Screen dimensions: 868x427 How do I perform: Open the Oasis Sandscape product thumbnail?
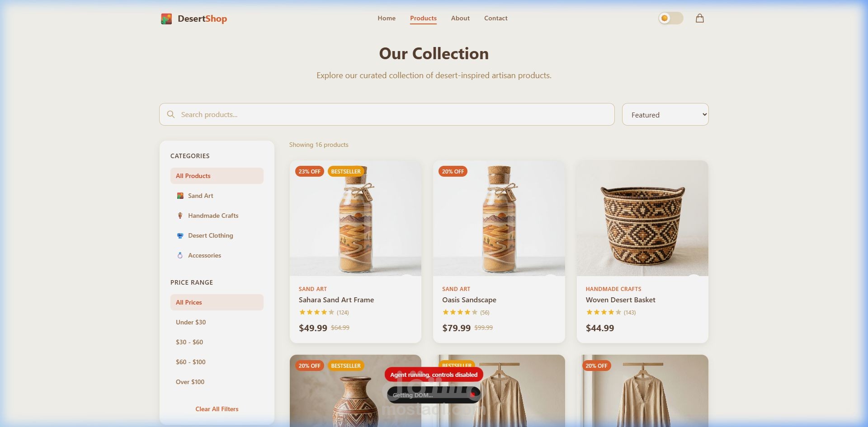tap(499, 218)
